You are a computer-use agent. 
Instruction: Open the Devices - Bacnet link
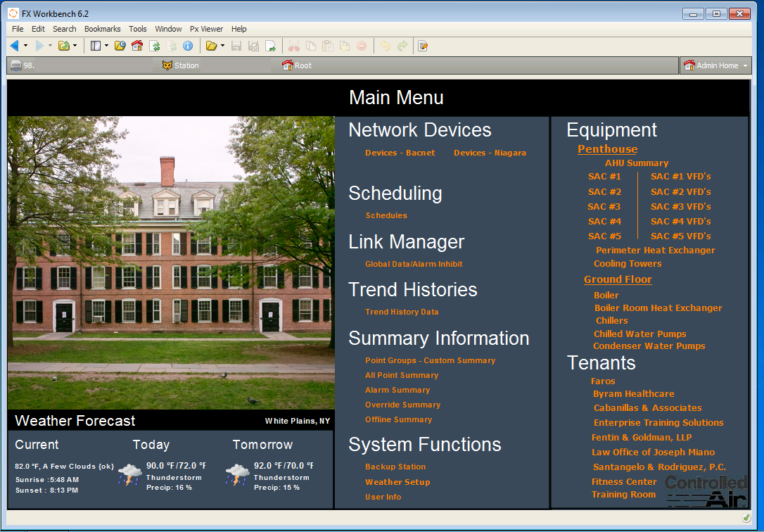400,153
